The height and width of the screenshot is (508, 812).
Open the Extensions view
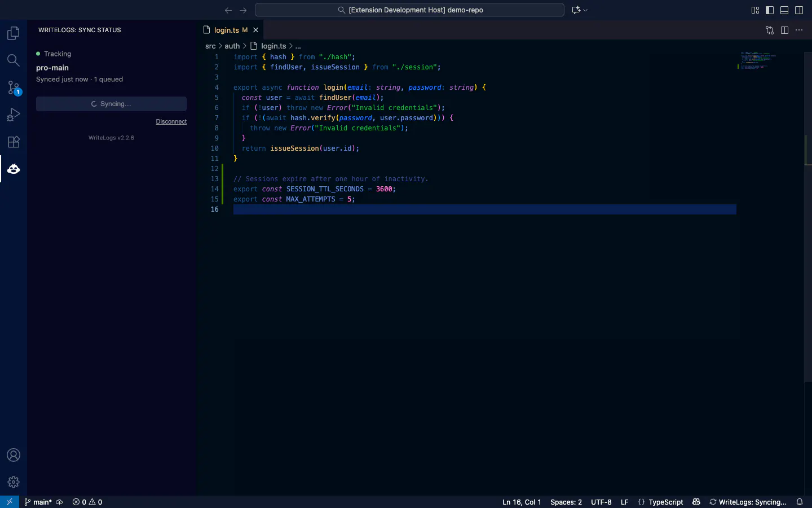(14, 142)
